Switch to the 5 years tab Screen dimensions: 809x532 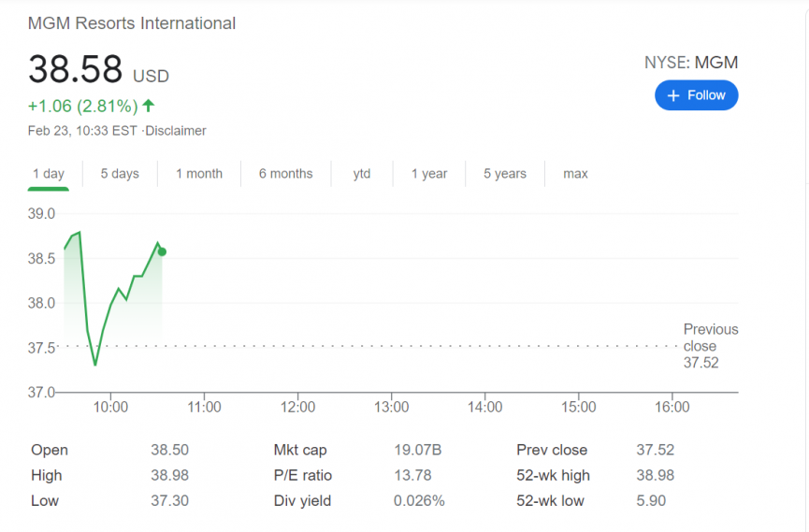(x=505, y=174)
